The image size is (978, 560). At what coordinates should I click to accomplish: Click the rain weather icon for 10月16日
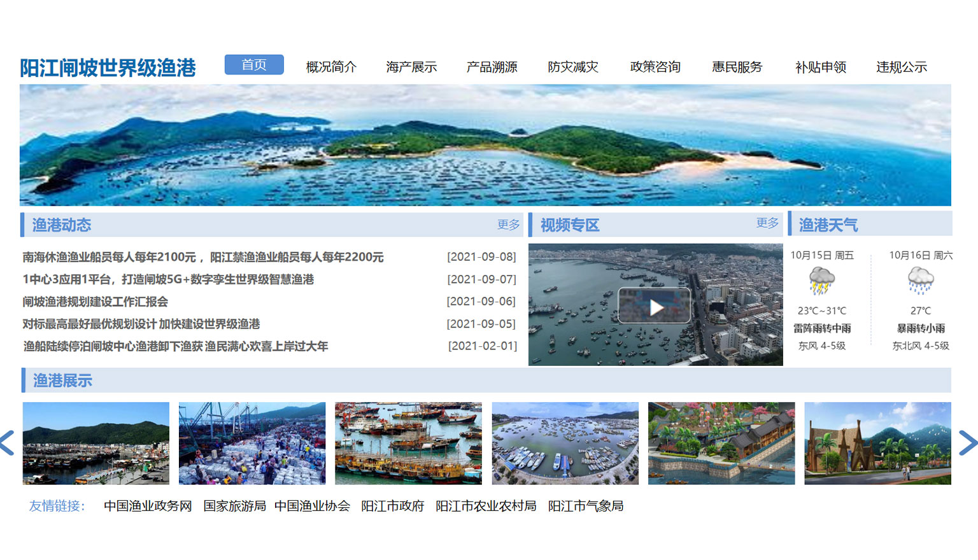920,280
